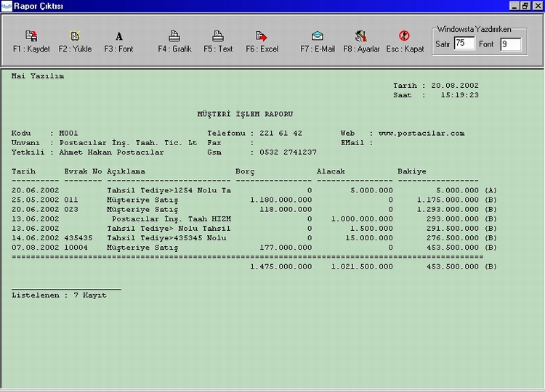Click the Alacak column header
This screenshot has width=545, height=392.
[x=331, y=171]
